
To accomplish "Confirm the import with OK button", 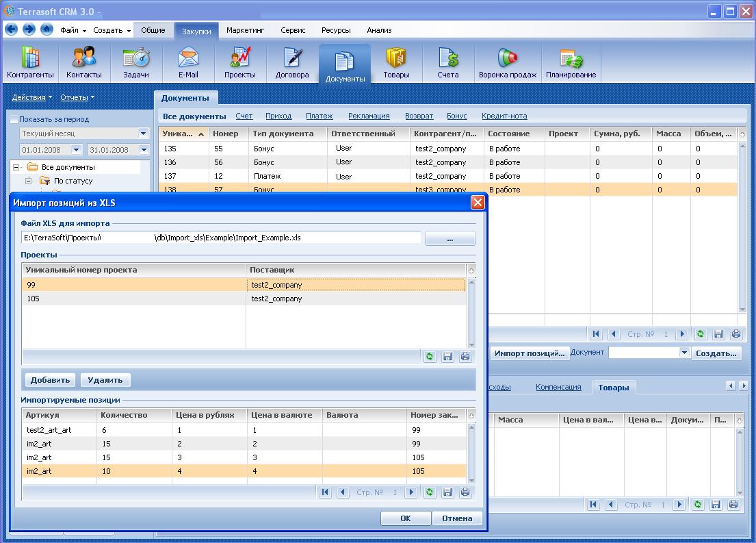I will coord(405,518).
